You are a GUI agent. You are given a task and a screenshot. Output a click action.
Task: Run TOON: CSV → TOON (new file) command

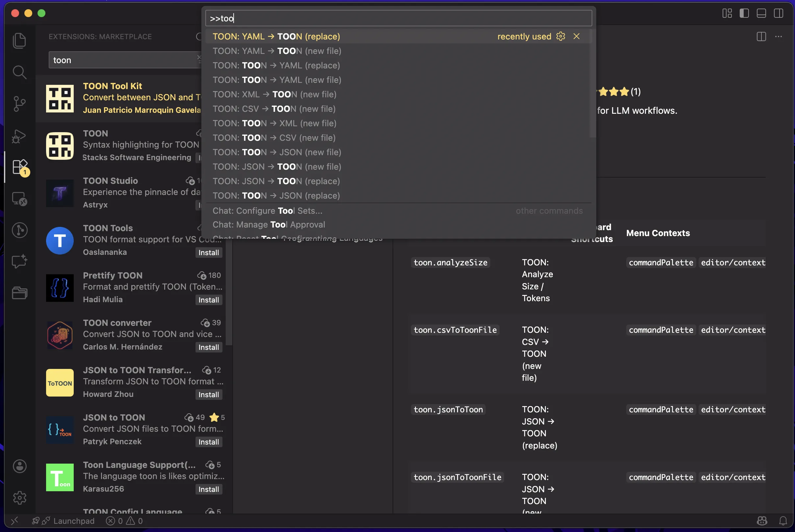click(398, 109)
